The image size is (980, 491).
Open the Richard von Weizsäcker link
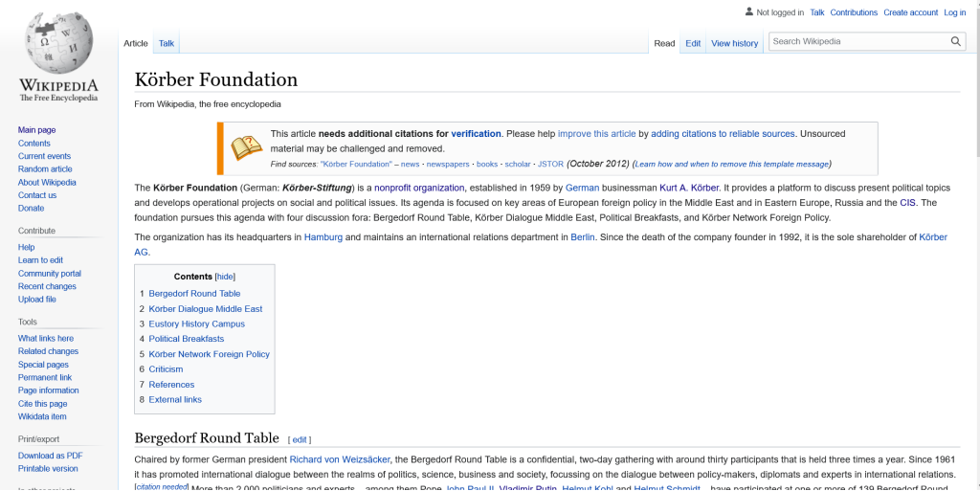point(340,459)
